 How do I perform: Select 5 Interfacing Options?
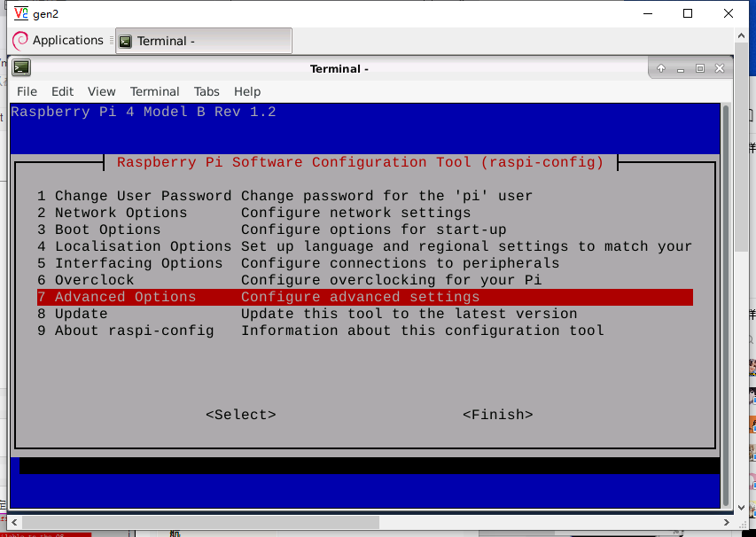click(365, 263)
